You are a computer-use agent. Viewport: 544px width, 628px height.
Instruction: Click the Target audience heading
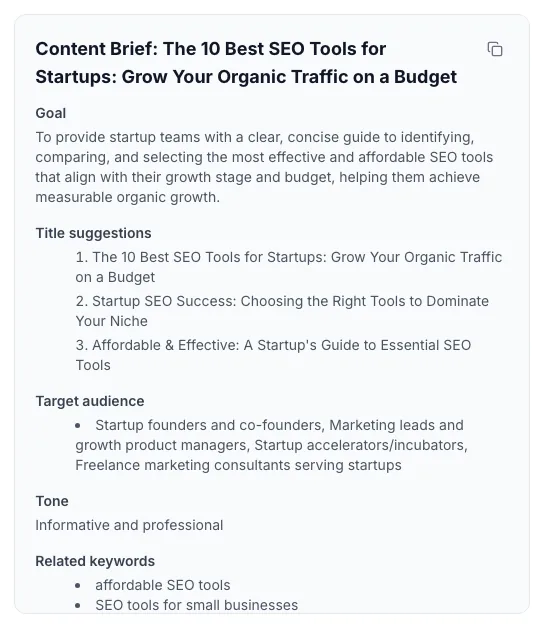click(90, 401)
